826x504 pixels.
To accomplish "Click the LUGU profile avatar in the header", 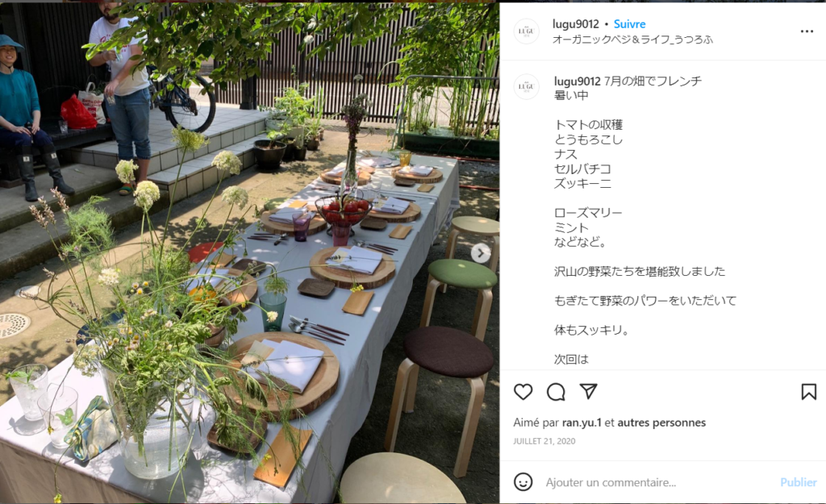I will coord(526,31).
